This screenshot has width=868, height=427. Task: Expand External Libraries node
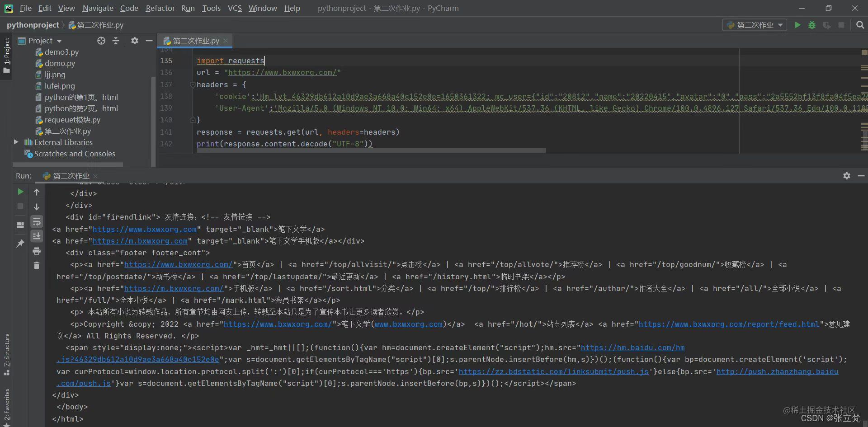[16, 142]
